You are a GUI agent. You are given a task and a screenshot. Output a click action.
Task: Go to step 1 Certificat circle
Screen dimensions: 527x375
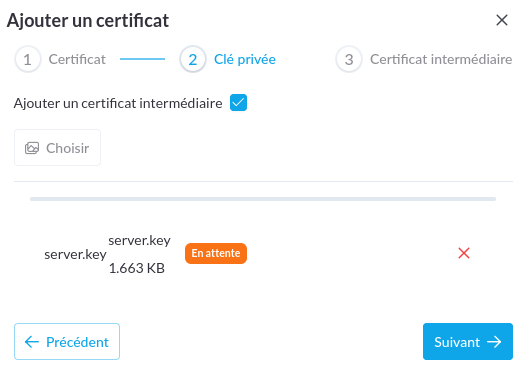(x=28, y=59)
